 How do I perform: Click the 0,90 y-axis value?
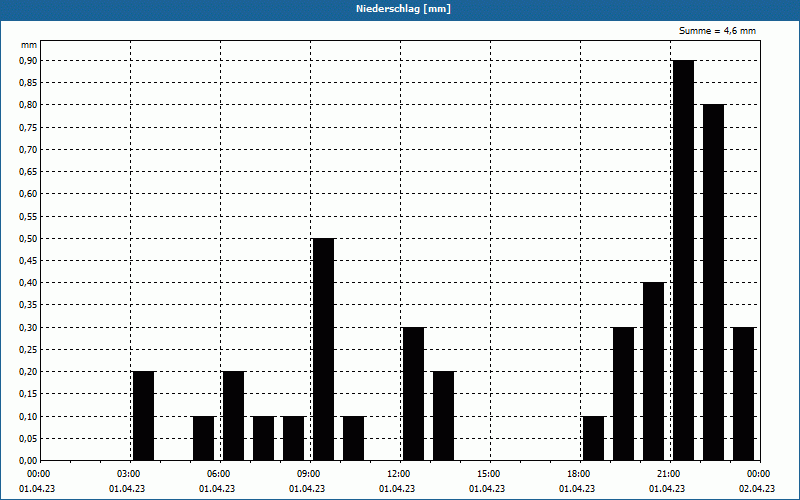point(28,61)
